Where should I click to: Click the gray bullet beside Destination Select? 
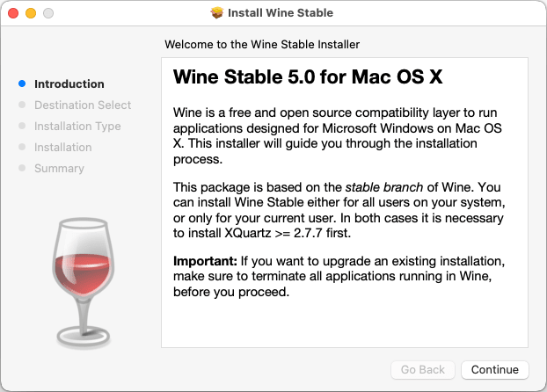(22, 105)
